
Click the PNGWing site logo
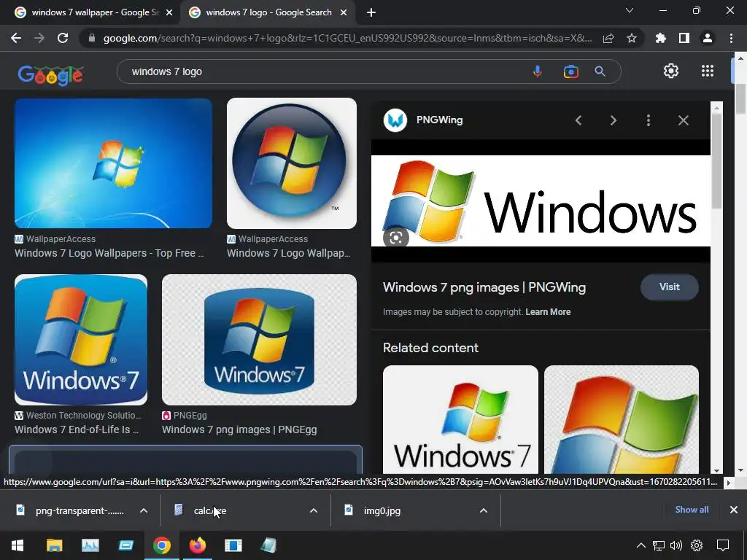[x=395, y=120]
